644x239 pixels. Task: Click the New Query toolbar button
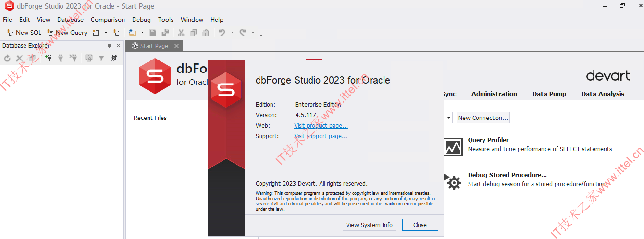67,33
